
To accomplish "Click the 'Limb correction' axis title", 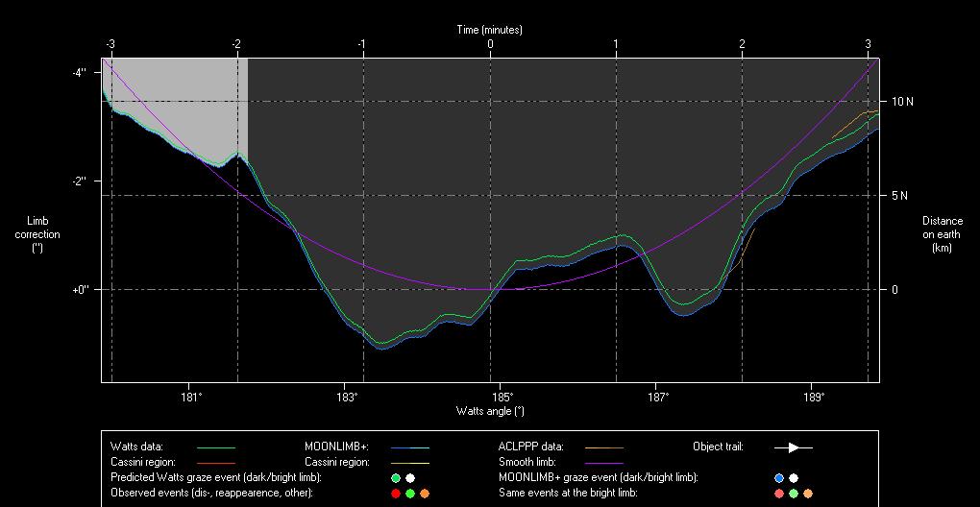I will click(x=37, y=234).
